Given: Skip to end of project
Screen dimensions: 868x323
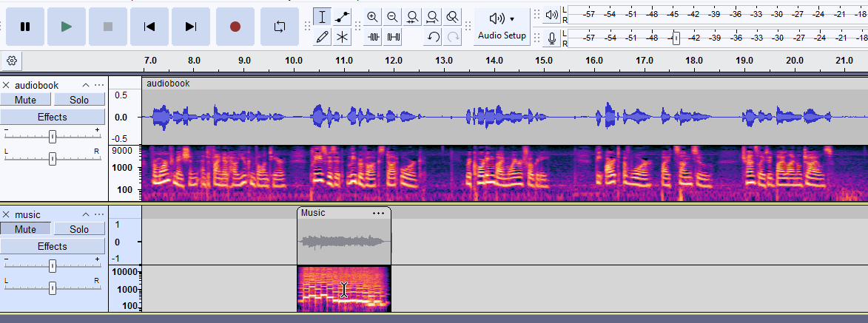Looking at the screenshot, I should [191, 27].
